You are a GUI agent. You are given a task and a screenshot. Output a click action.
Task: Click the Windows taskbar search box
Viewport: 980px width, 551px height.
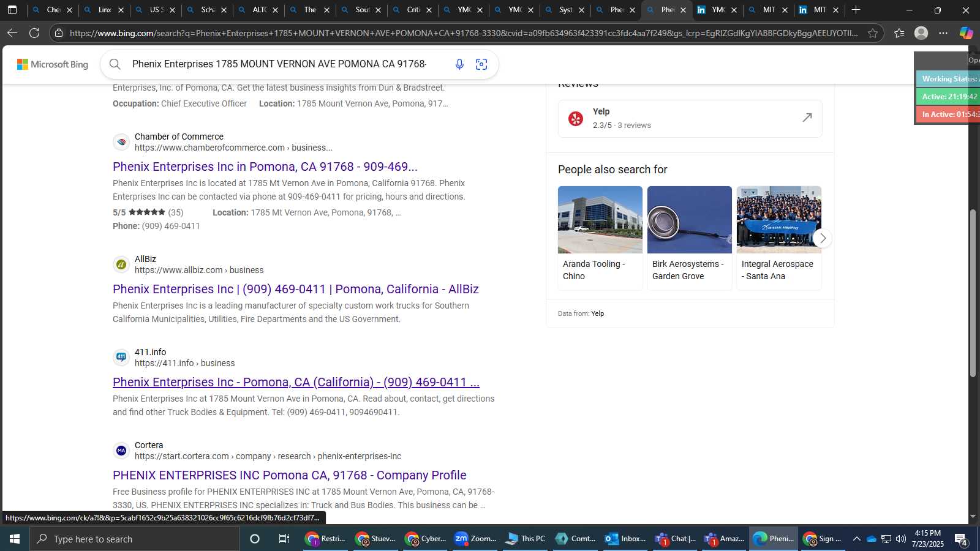click(135, 539)
